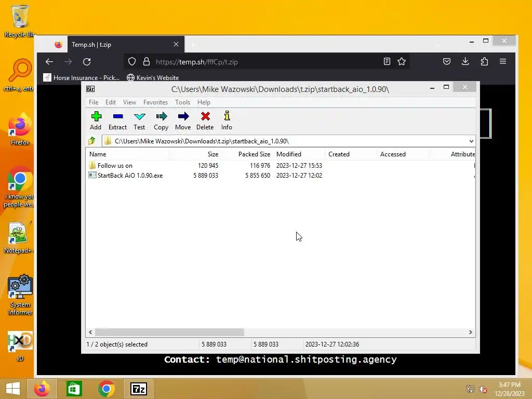Open the magnifier search desktop icon
The image size is (532, 399).
tap(19, 75)
